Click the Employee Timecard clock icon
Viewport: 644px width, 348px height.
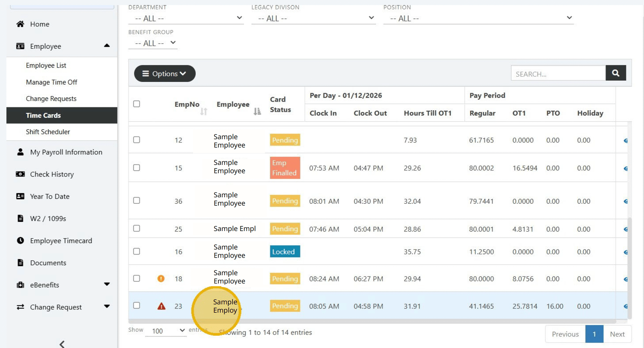coord(20,240)
